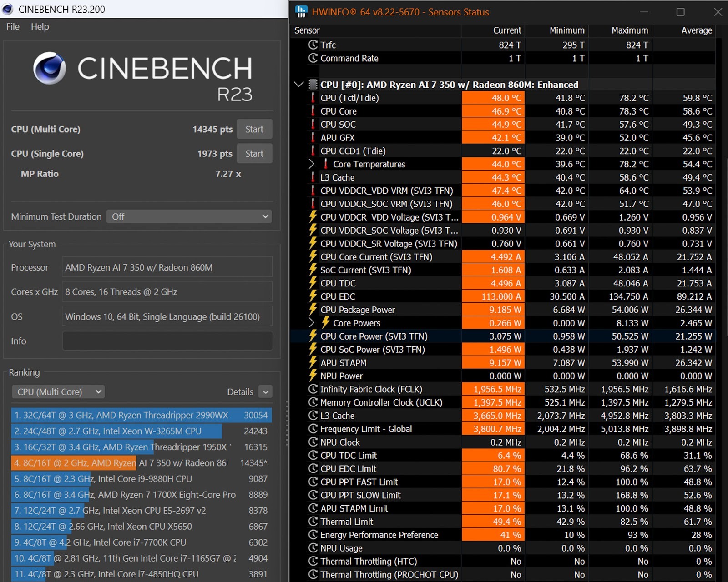Click the Cinebench logo sphere icon
Viewport: 728px width, 582px height.
pyautogui.click(x=50, y=68)
